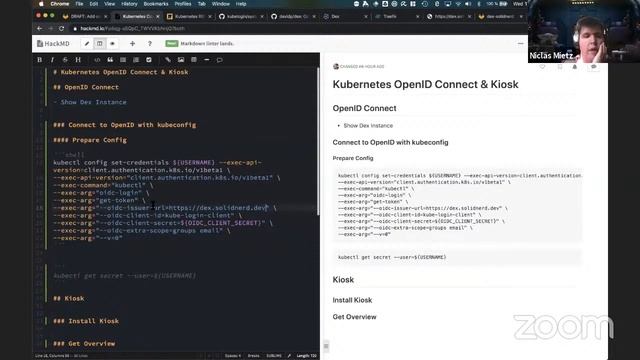The image size is (640, 360).
Task: Switch to split both-view mode
Action: [x=100, y=44]
